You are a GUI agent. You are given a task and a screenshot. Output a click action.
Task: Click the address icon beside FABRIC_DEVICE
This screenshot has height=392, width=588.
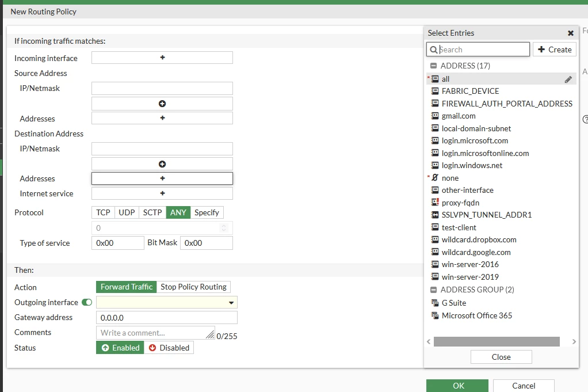tap(434, 91)
